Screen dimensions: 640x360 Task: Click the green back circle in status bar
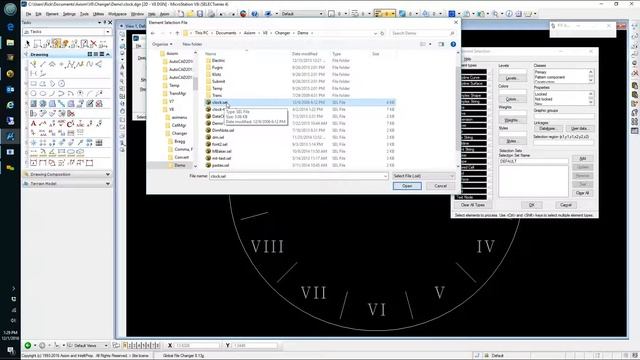(x=28, y=345)
